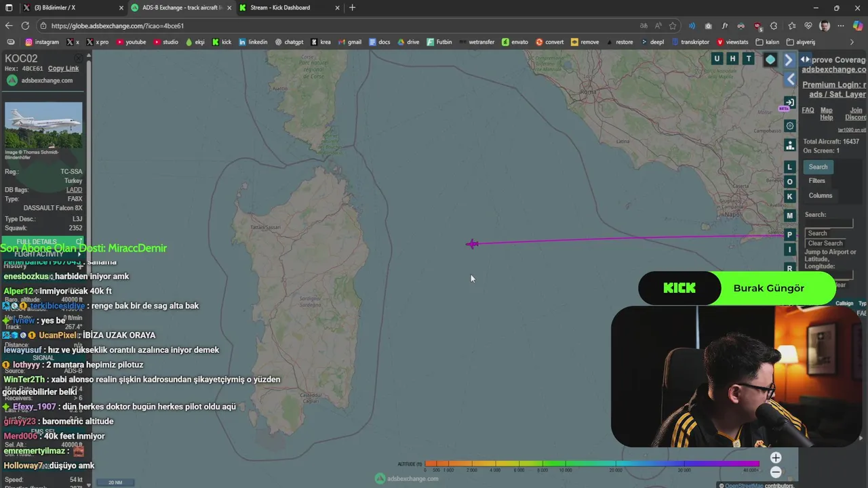The image size is (868, 488).
Task: Open the map settings gear icon
Action: (789, 126)
